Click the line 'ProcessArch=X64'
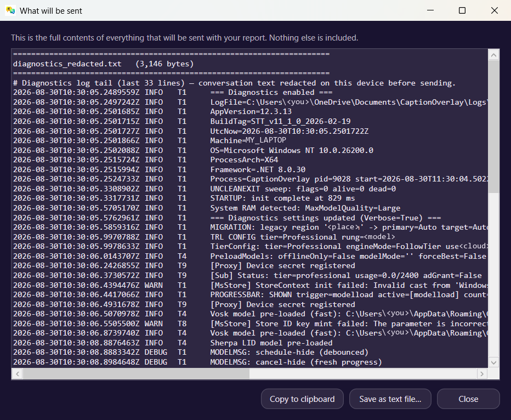This screenshot has width=511, height=420. click(x=146, y=160)
